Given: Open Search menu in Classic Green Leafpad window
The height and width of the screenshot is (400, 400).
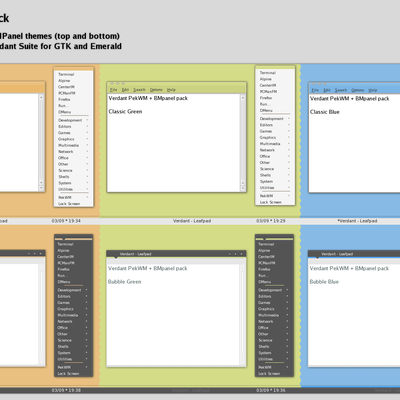Looking at the screenshot, I should [139, 90].
